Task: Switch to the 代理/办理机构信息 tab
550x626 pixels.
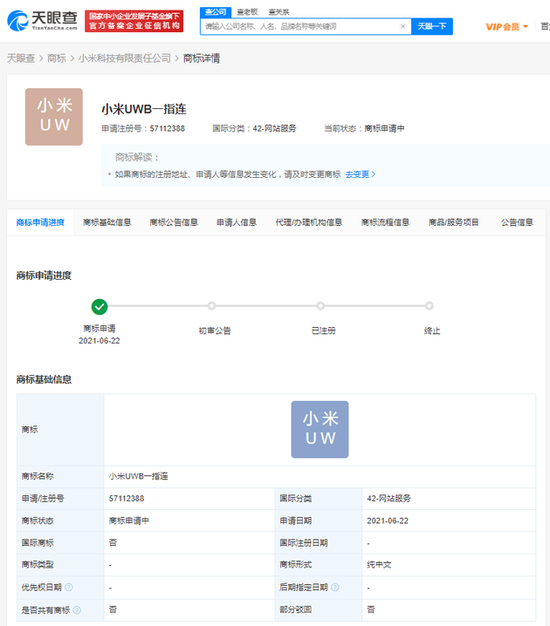Action: (309, 222)
